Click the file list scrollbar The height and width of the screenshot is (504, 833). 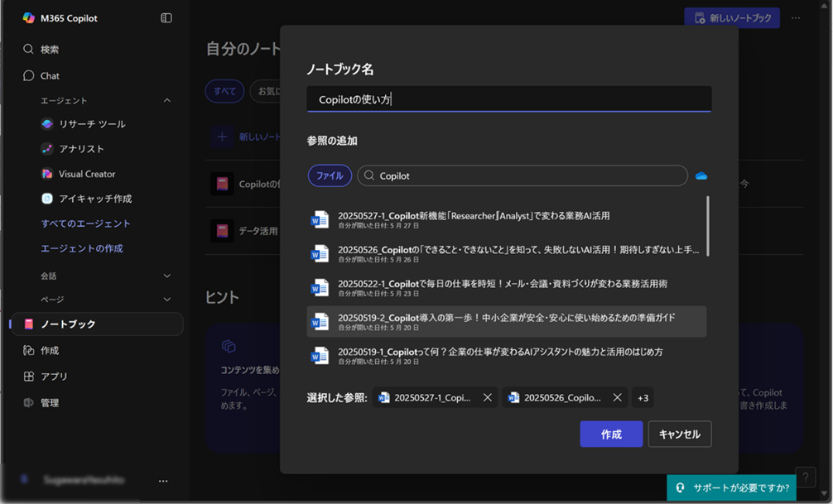point(708,226)
